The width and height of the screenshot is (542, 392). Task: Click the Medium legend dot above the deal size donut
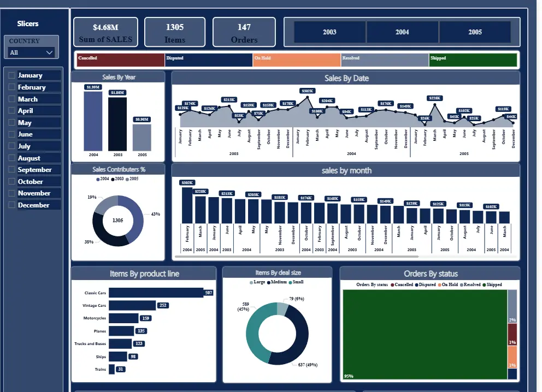pos(269,283)
